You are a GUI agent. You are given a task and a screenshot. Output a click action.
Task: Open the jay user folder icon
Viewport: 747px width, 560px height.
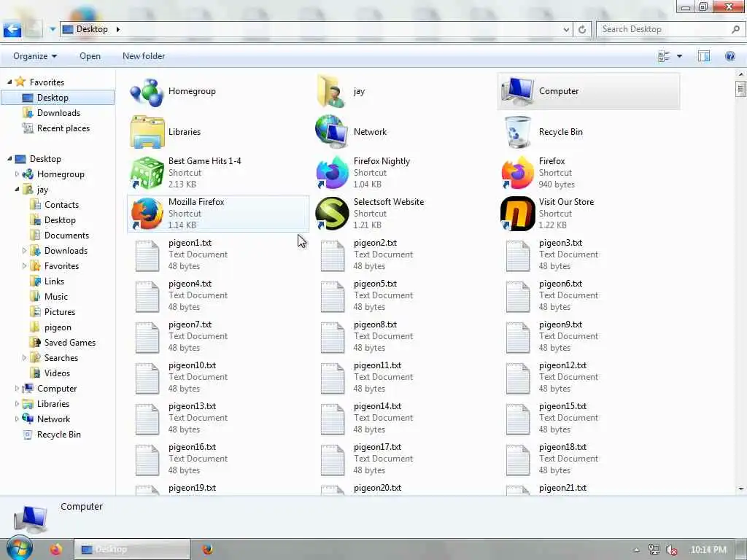[330, 91]
